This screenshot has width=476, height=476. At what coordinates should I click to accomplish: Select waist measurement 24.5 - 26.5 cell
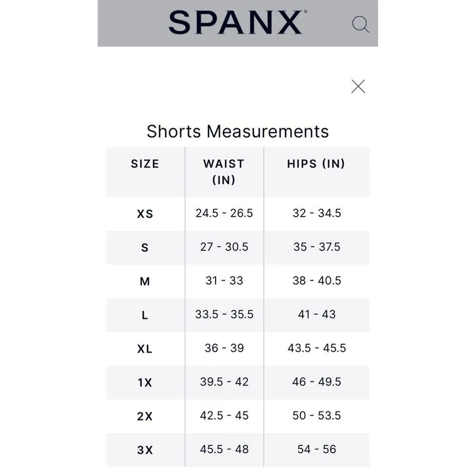coord(224,213)
